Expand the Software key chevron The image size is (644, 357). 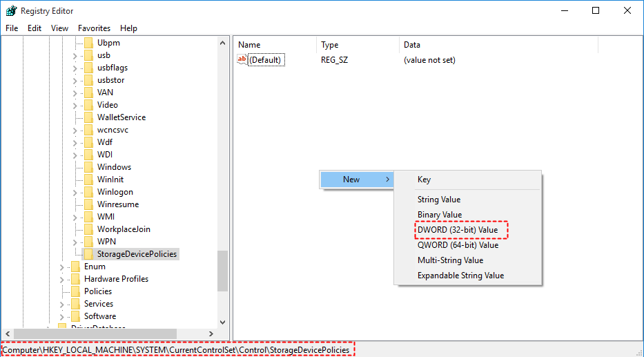[61, 317]
